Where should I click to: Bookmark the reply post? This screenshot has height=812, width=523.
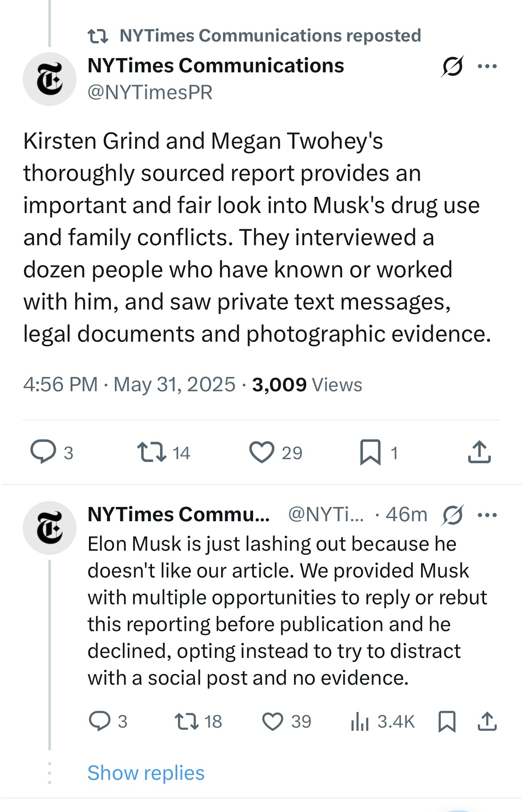[x=447, y=721]
